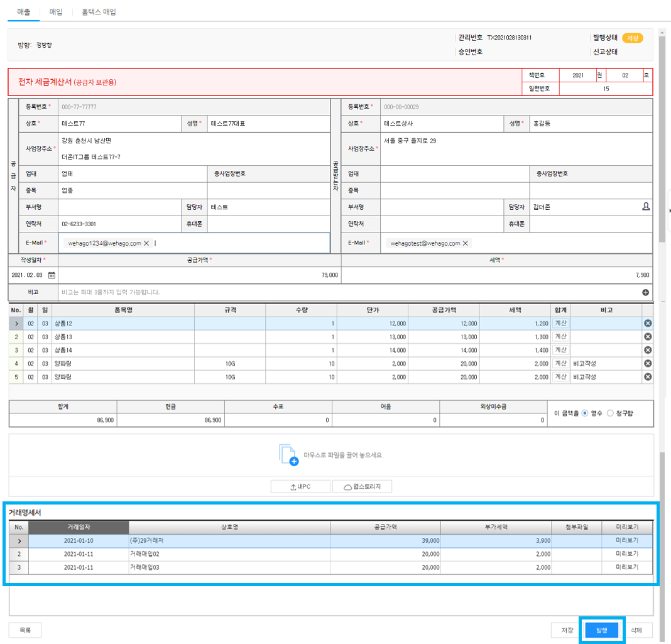Upload a file via 내PC button
Screen dimensions: 671x644
click(300, 487)
